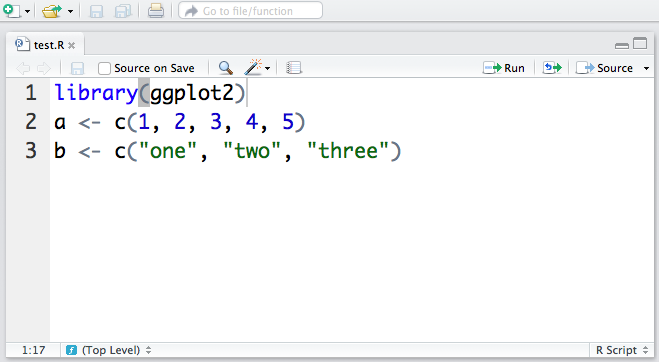Image resolution: width=659 pixels, height=362 pixels.
Task: Click the word library in line 1
Action: tap(96, 93)
